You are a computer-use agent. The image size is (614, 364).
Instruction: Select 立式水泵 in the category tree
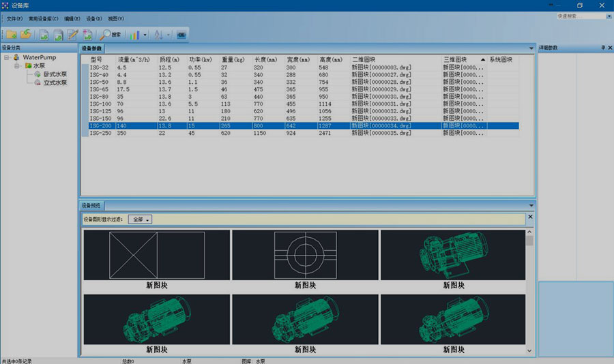[55, 82]
